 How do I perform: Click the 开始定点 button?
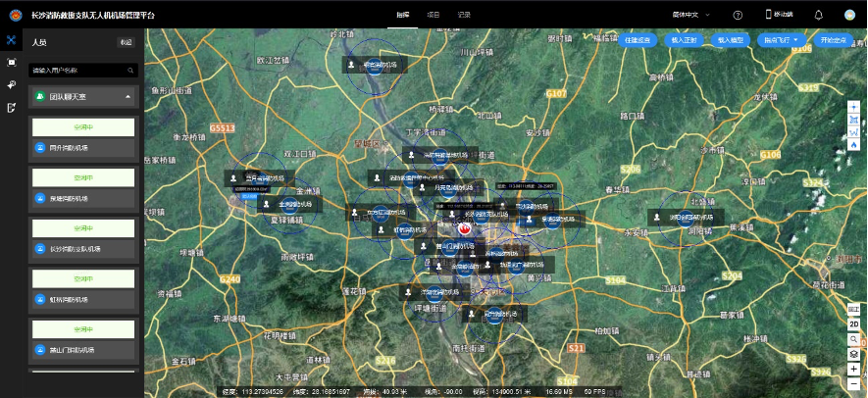(834, 40)
